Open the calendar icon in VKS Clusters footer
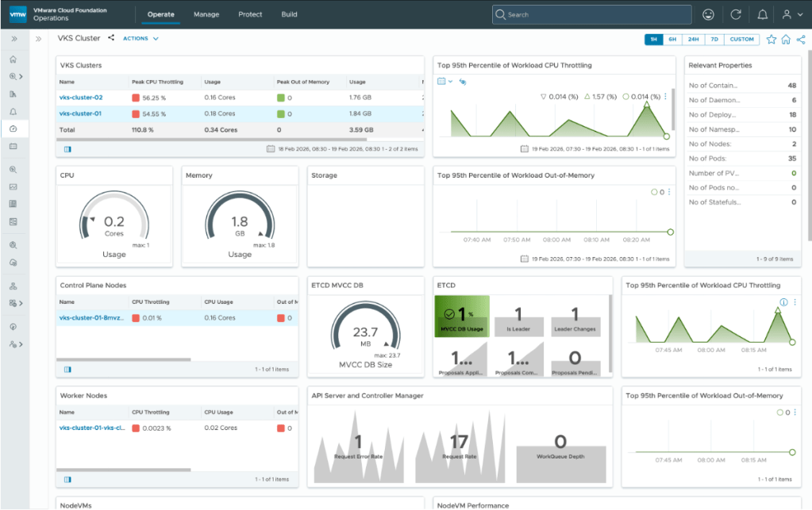Screen dimensions: 812x510 coord(271,149)
